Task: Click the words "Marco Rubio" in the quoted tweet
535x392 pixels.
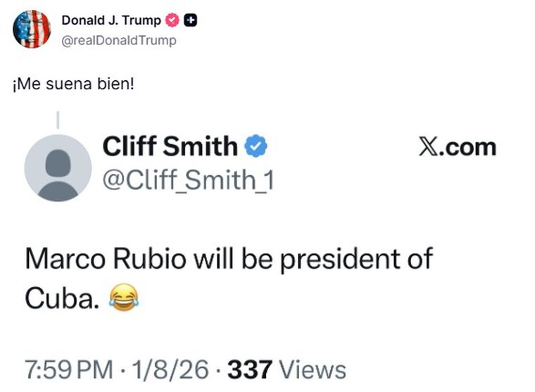Action: [106, 259]
